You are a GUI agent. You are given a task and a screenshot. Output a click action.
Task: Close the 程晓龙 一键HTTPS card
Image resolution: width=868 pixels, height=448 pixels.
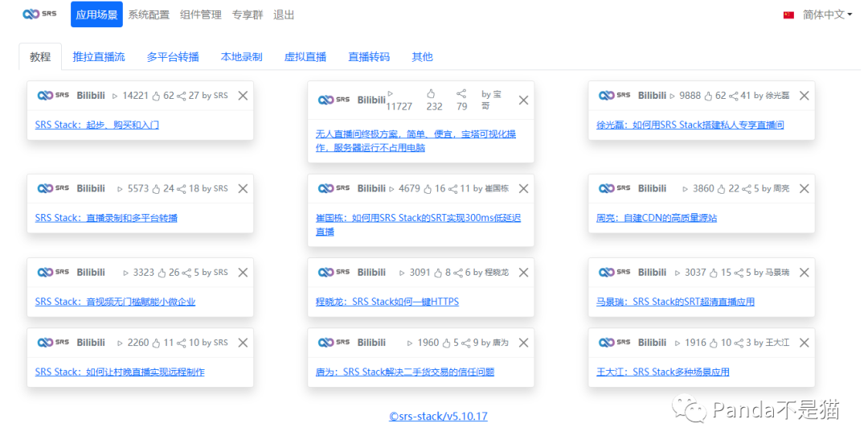pos(523,273)
